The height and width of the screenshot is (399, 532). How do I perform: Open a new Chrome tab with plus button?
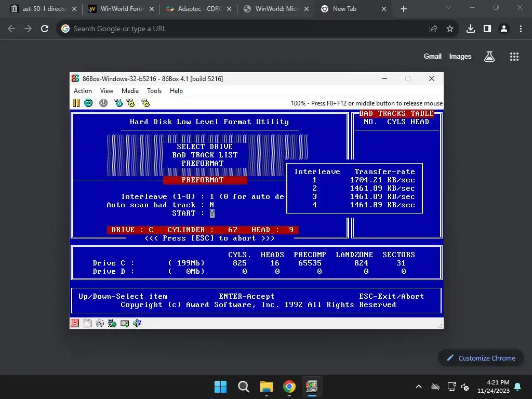tap(403, 9)
